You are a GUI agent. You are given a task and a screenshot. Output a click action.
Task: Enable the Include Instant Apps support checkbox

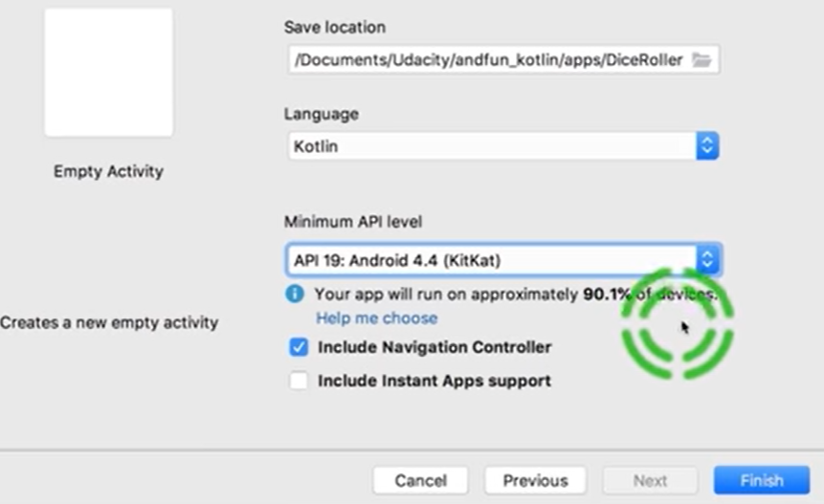pos(299,381)
